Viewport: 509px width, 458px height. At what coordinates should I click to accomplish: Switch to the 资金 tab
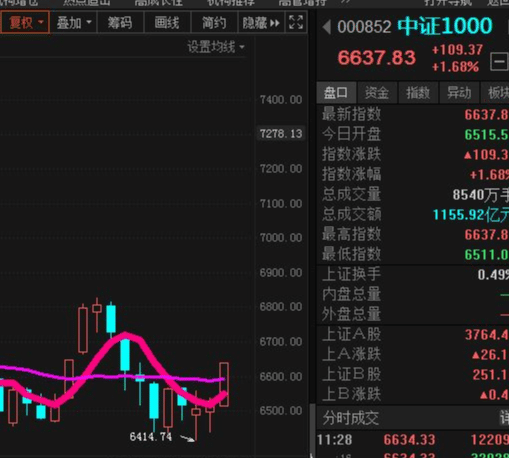377,92
